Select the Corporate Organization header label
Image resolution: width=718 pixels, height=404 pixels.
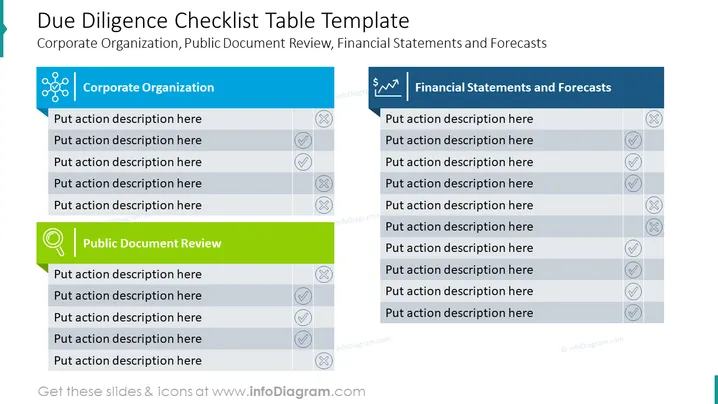tap(148, 87)
